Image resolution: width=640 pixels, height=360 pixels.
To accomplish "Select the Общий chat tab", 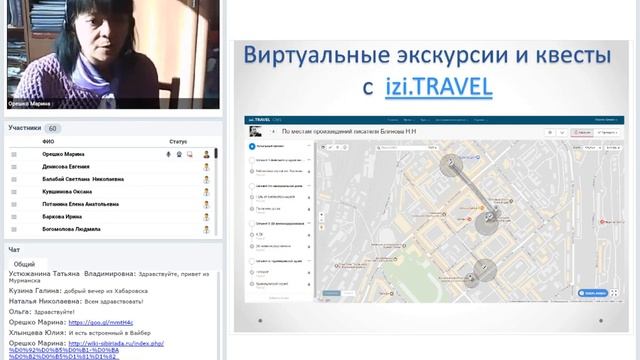I will click(x=24, y=264).
